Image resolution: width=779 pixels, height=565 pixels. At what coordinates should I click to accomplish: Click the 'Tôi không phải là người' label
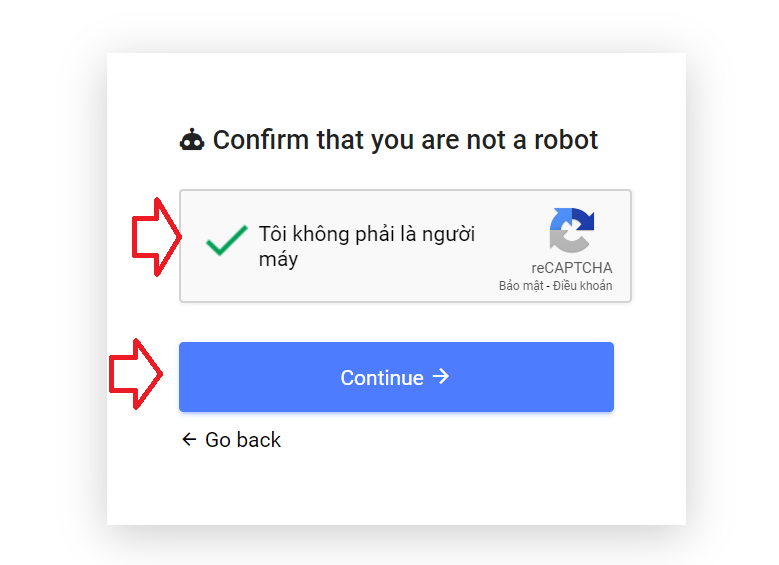point(367,234)
